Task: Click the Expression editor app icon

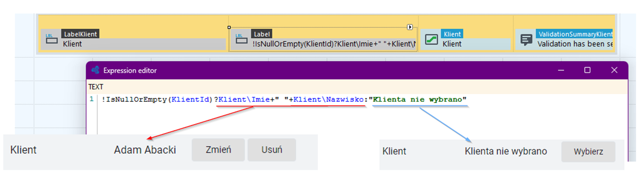Action: click(x=95, y=70)
